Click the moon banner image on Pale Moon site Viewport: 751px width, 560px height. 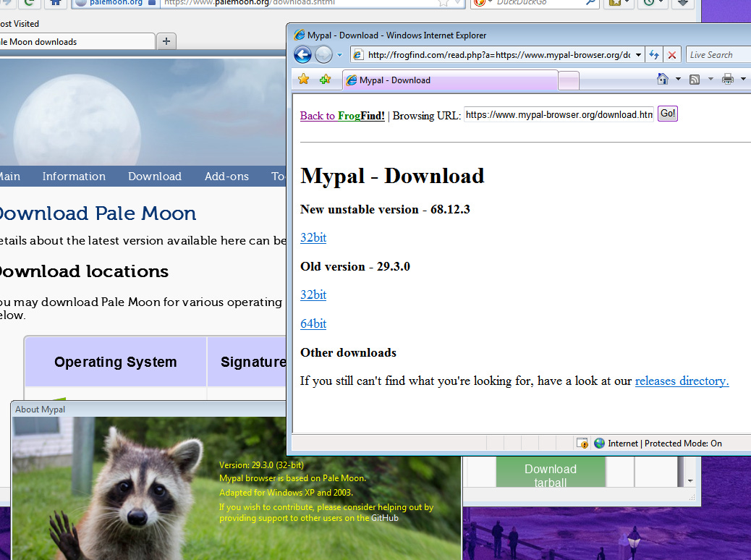(143, 111)
